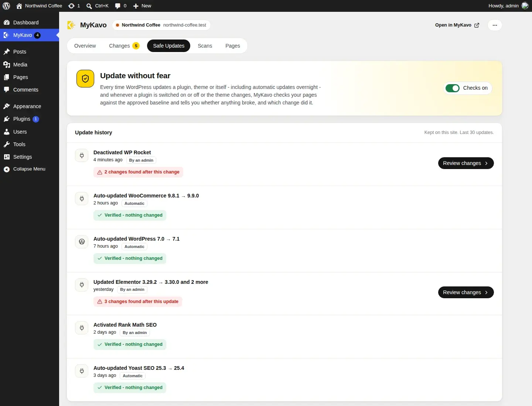This screenshot has width=532, height=406.
Task: Click '3 changes found after this update' badge
Action: (x=138, y=302)
